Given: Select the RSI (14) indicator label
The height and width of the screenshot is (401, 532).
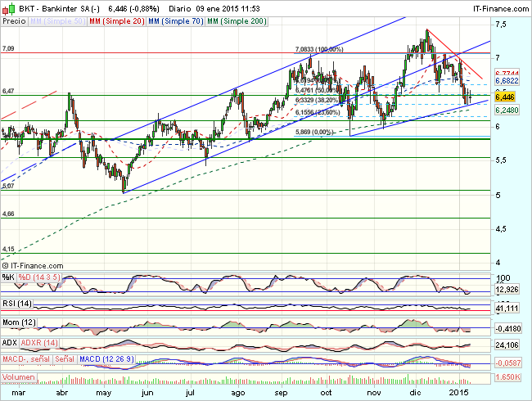Looking at the screenshot, I should point(16,302).
